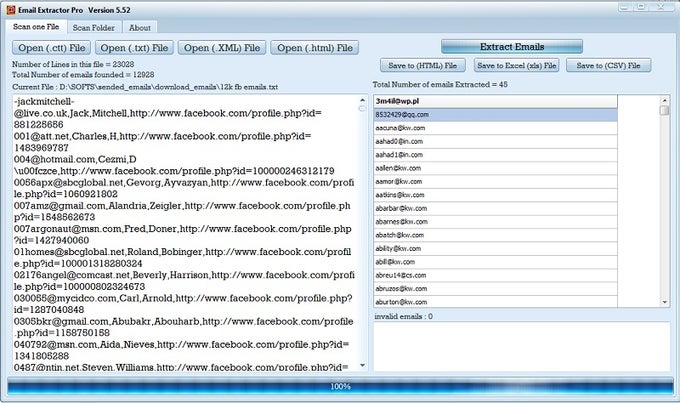
Task: Select the Scan one File tab
Action: pyautogui.click(x=37, y=28)
